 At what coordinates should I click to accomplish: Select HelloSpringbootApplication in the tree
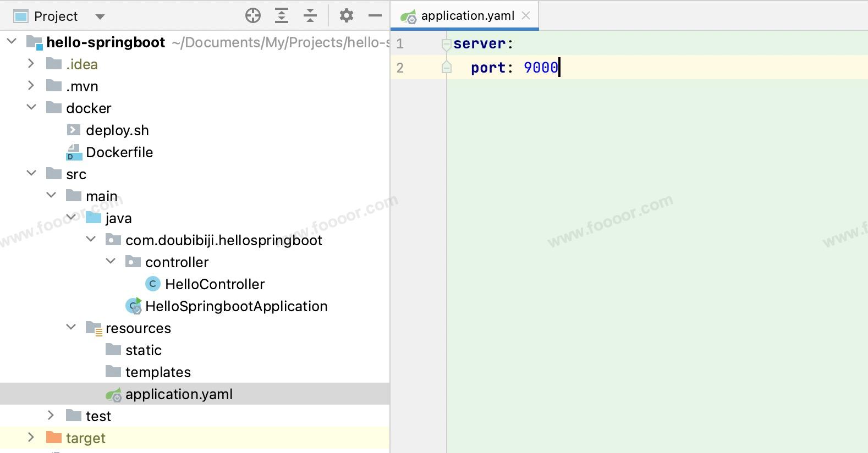236,306
